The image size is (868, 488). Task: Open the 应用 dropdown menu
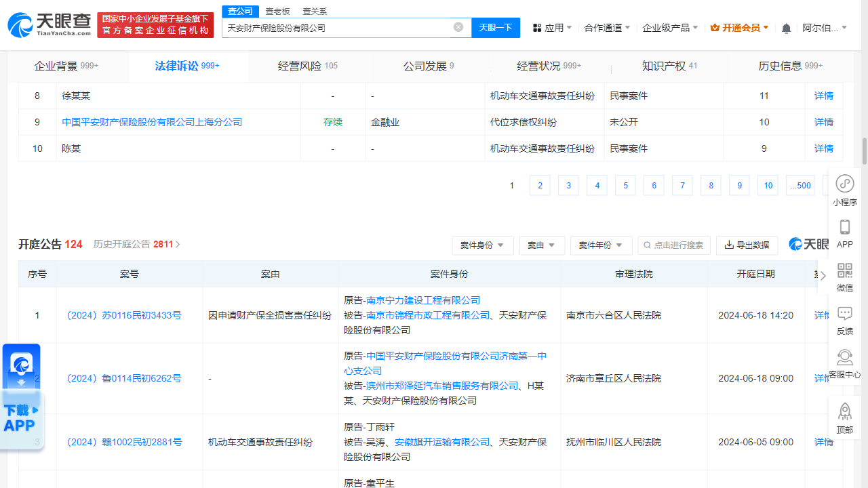tap(552, 28)
